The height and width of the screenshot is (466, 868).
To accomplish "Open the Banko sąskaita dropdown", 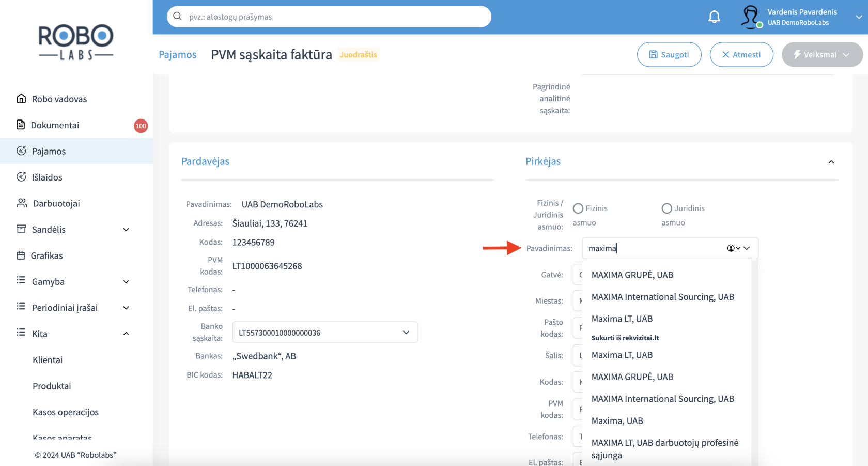I will click(325, 333).
